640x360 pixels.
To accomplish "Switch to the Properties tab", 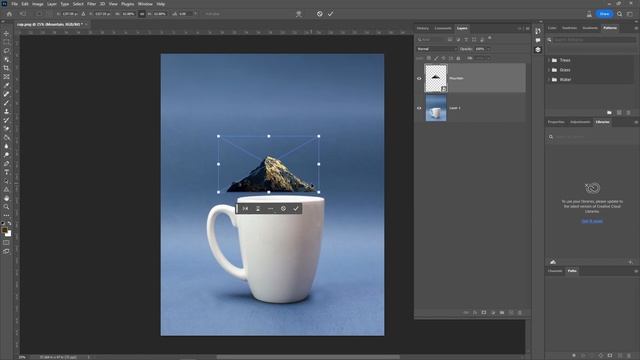I will pos(556,122).
